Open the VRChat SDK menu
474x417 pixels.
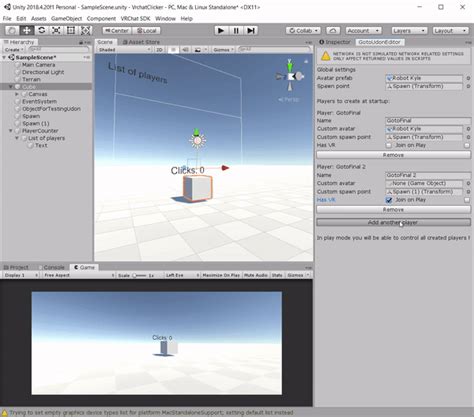coord(135,19)
